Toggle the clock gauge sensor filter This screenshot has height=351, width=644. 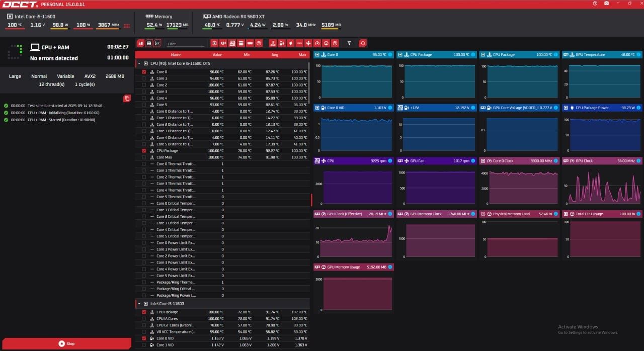[x=317, y=43]
